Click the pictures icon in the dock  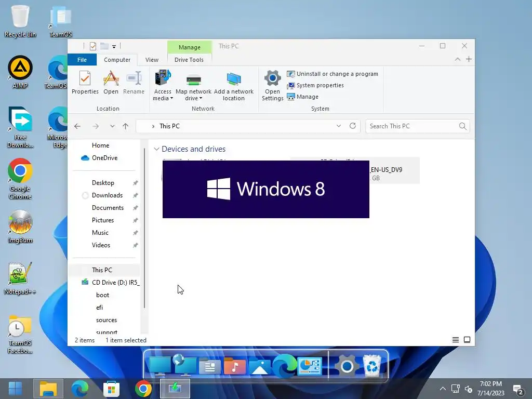tap(260, 366)
